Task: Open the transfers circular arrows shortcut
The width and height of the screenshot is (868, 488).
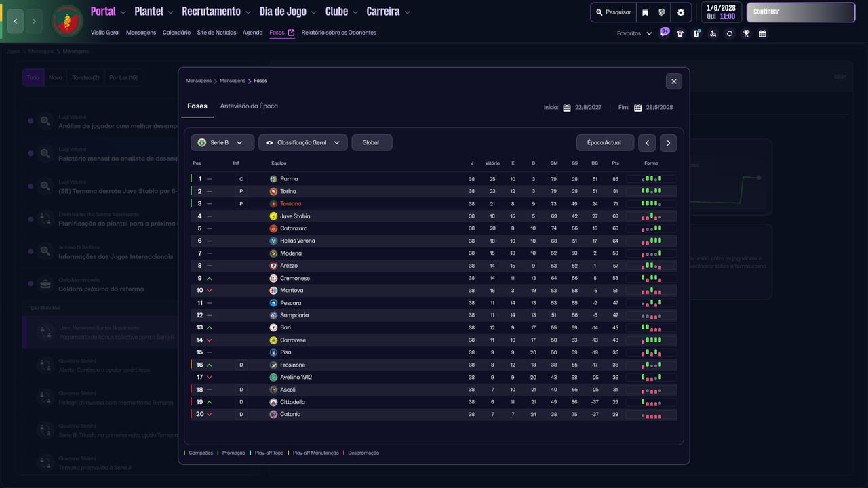Action: click(730, 33)
